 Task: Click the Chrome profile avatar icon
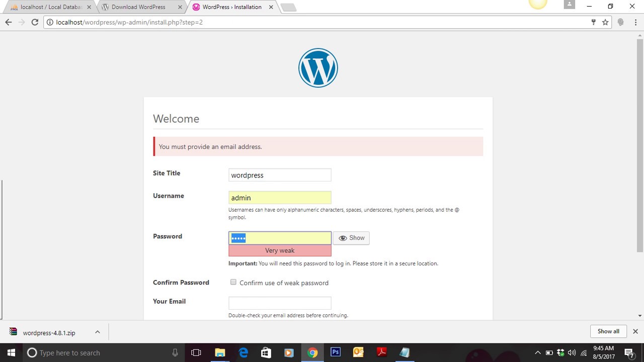tap(569, 5)
